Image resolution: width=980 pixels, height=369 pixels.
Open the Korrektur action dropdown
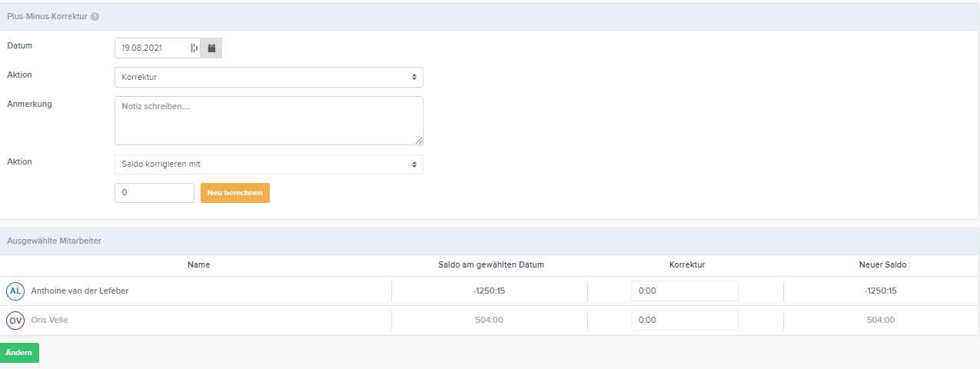[x=269, y=77]
